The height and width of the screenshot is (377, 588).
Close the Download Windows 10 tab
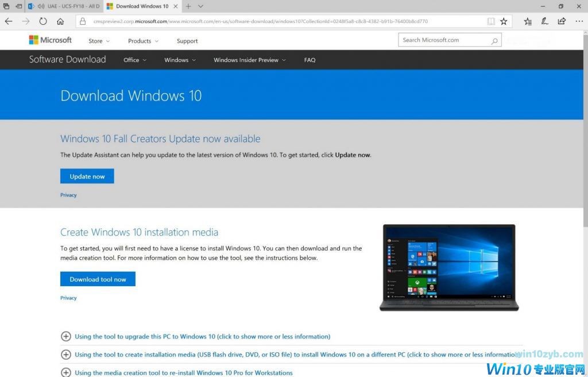coord(175,6)
